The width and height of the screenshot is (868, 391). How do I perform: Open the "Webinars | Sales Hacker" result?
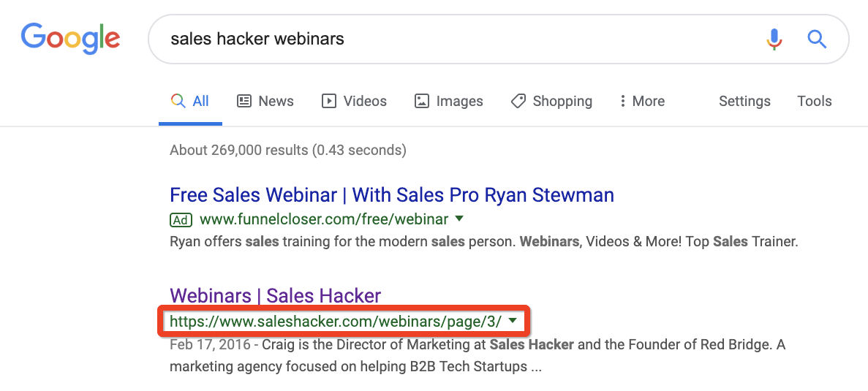click(275, 296)
